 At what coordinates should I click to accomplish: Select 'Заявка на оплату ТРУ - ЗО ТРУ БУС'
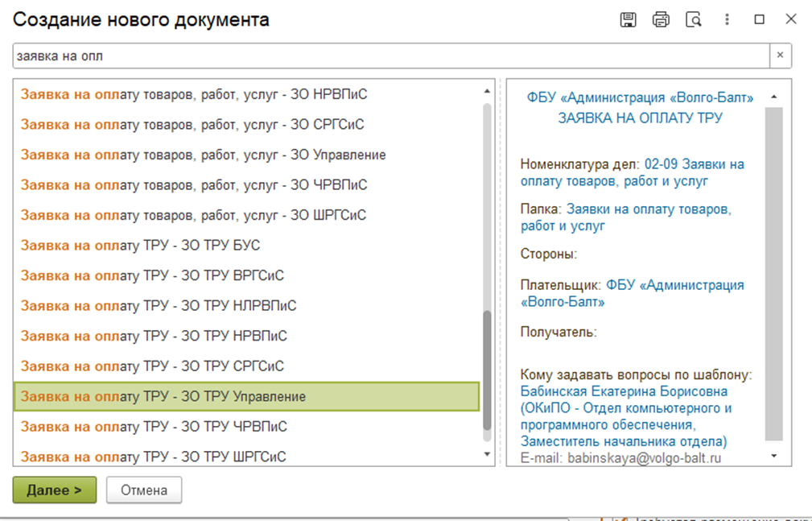click(140, 246)
